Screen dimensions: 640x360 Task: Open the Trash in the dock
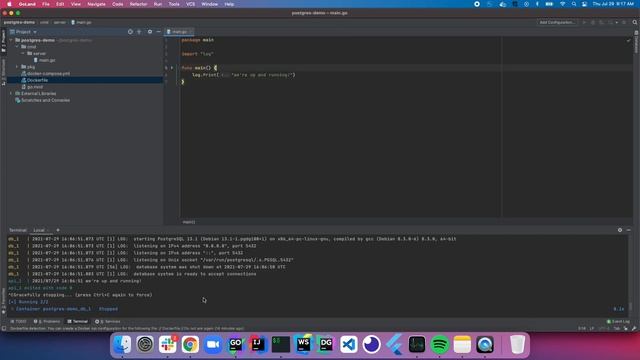[517, 345]
